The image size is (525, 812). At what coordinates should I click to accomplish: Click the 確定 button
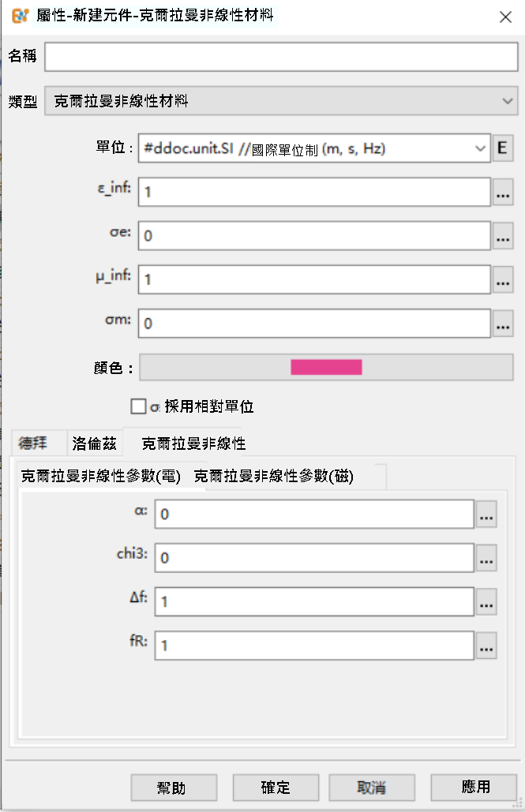(276, 788)
